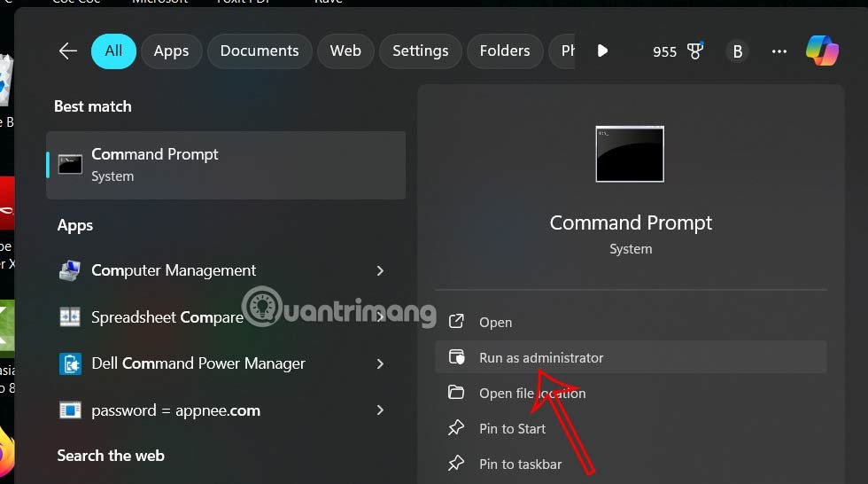Open the three-dots more options menu

click(x=779, y=51)
